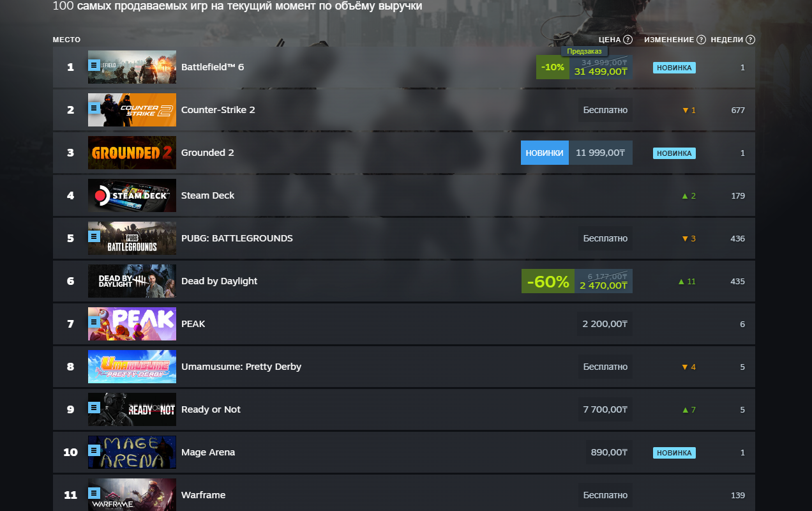Click the list icon on Ready or Not thumbnail
Screen dimensions: 812x511
(94, 408)
